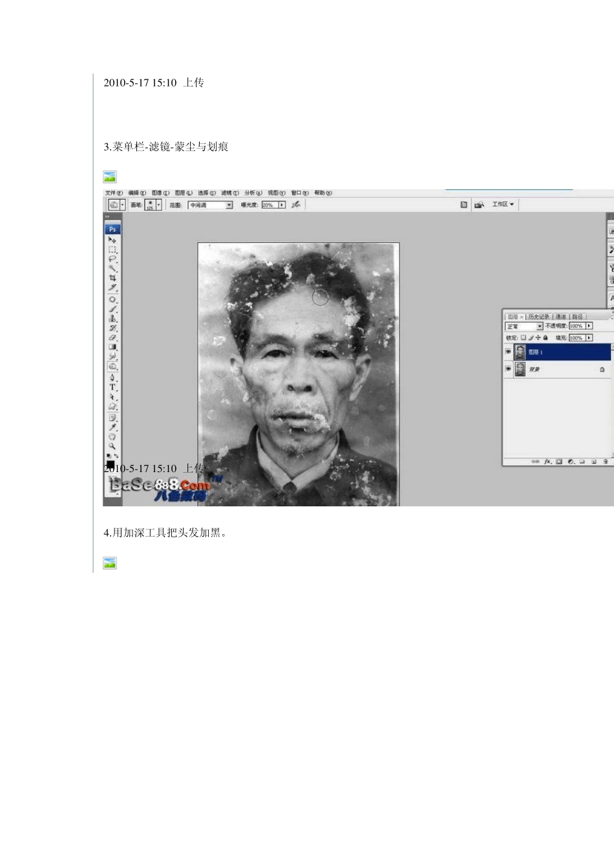Viewport: 614px width, 868px height.
Task: Select the Zoom magnifier tool
Action: 112,446
